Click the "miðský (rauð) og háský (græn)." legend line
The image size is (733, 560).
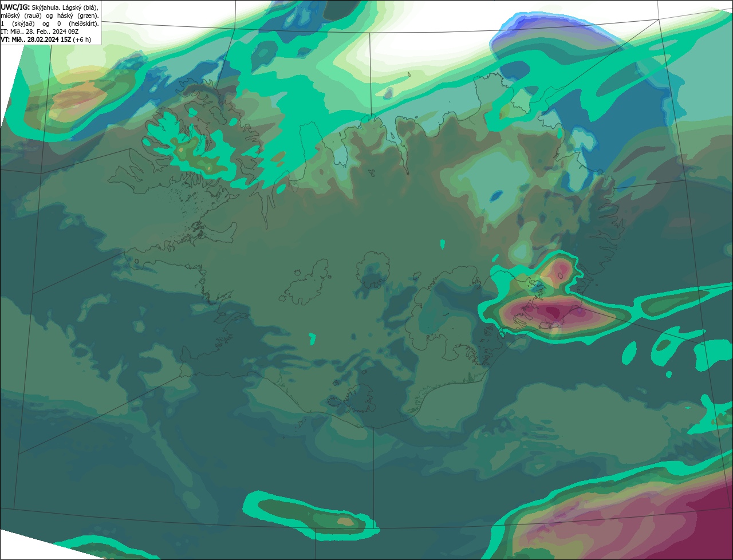click(x=50, y=15)
